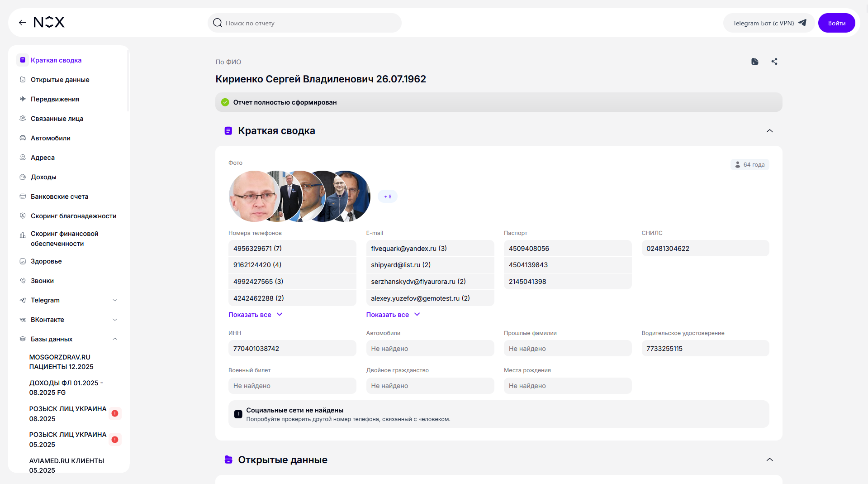Click passport number 4509408056
This screenshot has width=868, height=484.
568,249
